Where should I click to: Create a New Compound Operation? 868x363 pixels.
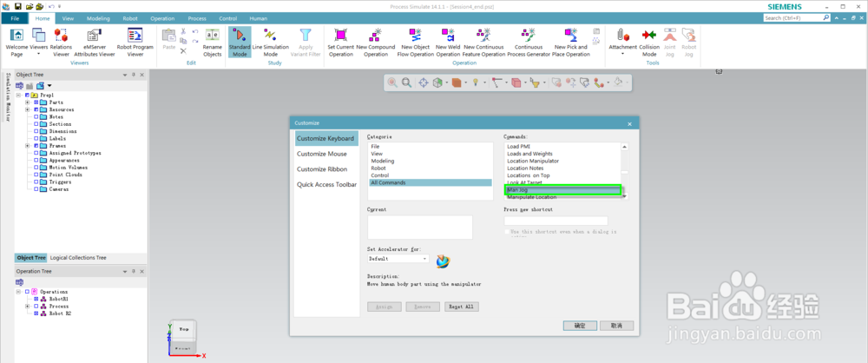pyautogui.click(x=376, y=43)
